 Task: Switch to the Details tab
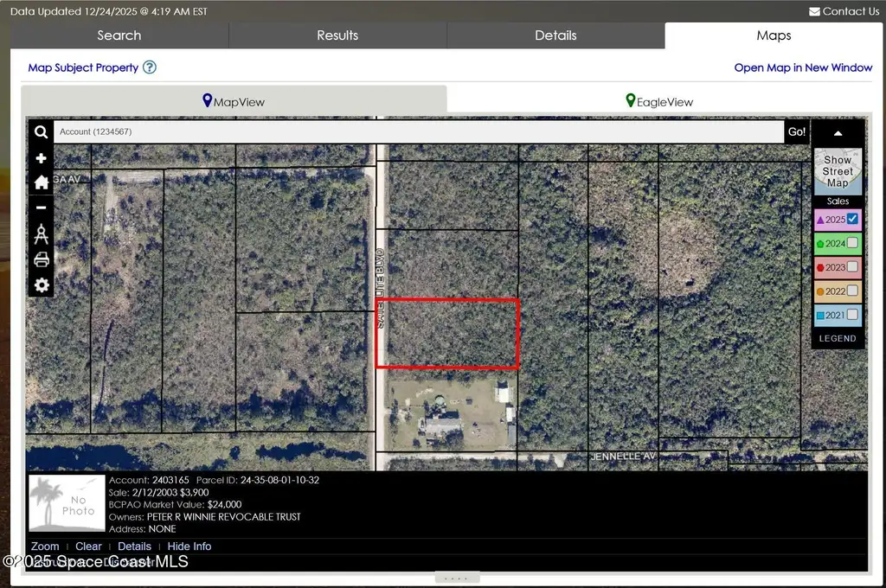tap(555, 35)
